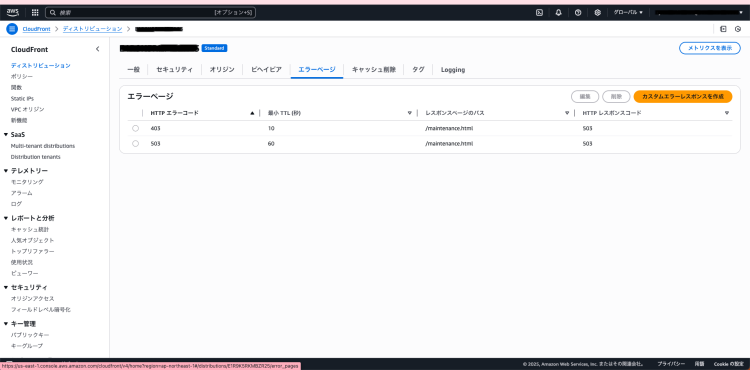This screenshot has height=370, width=750.
Task: Open パブリックキー in the sidebar
Action: click(x=30, y=335)
